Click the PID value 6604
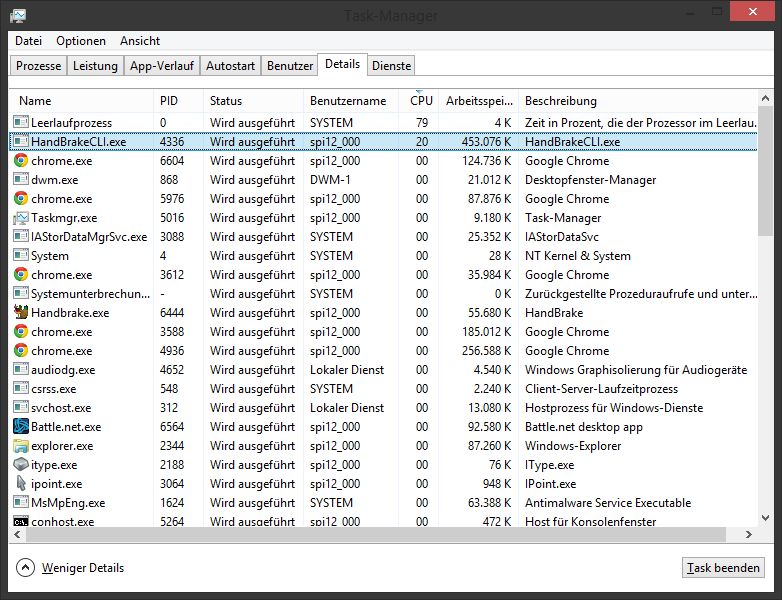This screenshot has width=782, height=603. pyautogui.click(x=172, y=161)
